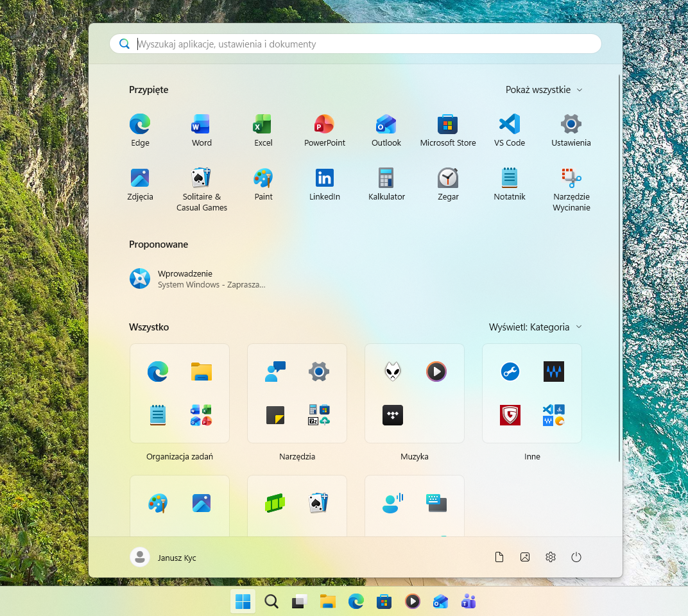Expand Pokaż wszystkie pinned apps
Screen dimensions: 688x616
point(544,89)
